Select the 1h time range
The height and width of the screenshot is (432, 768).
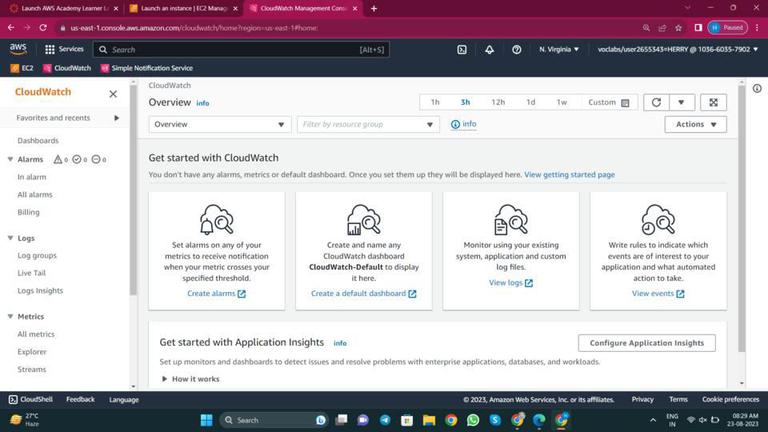[x=435, y=102]
